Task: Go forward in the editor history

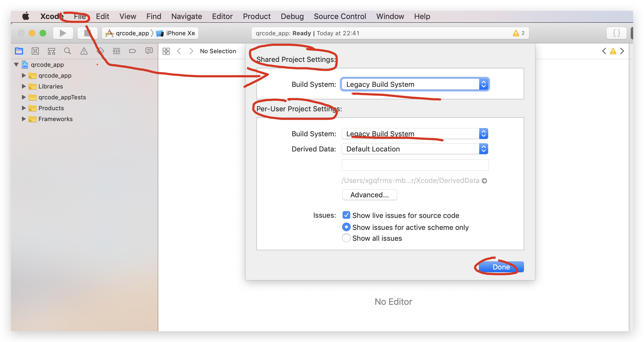Action: coord(191,51)
